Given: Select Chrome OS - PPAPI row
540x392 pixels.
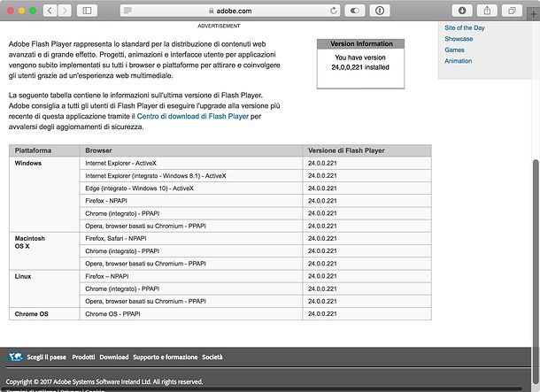Looking at the screenshot, I should [255, 314].
